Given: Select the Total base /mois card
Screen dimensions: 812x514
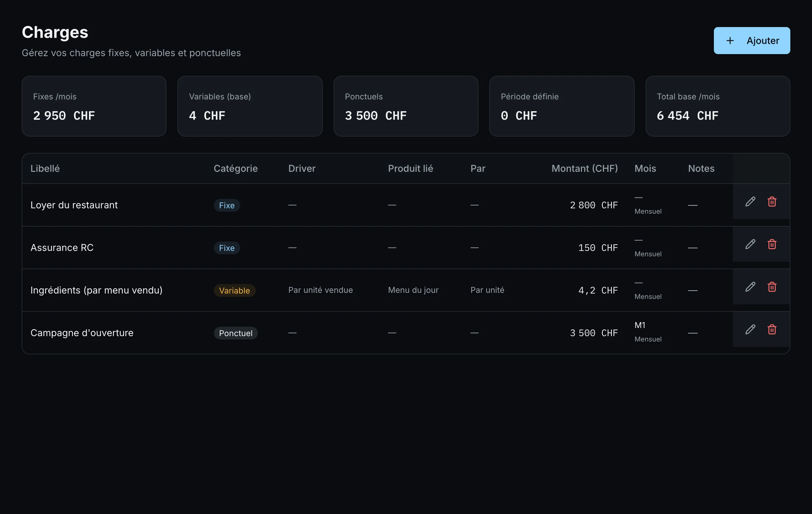Looking at the screenshot, I should [718, 106].
